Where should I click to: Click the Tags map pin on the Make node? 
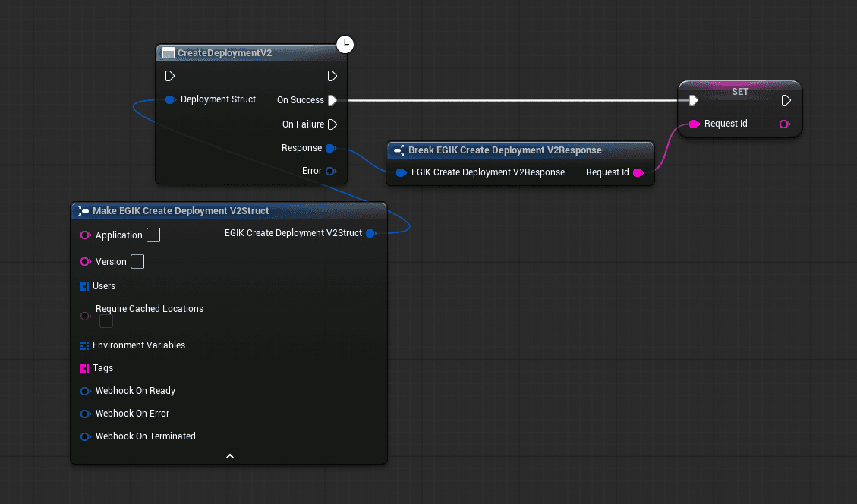pos(84,368)
